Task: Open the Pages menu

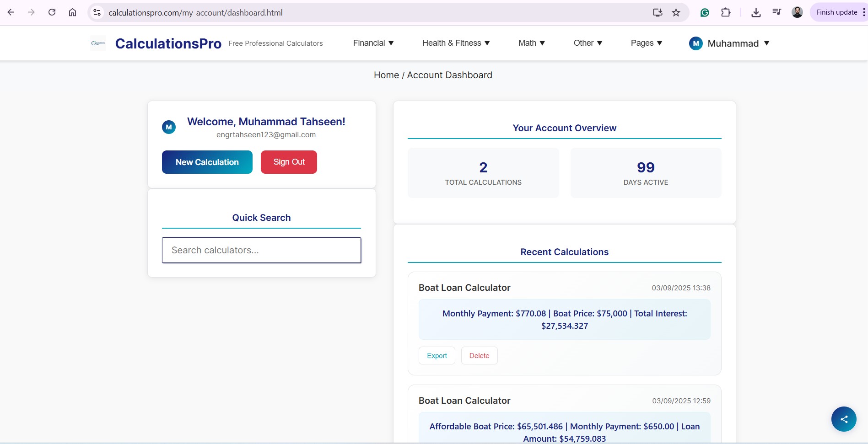Action: (646, 43)
